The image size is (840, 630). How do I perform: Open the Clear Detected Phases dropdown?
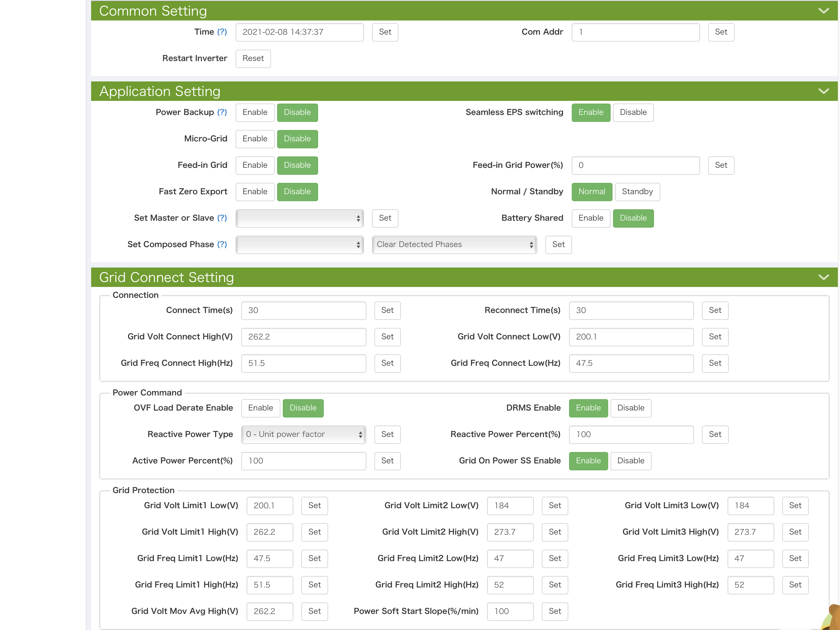[x=455, y=245]
